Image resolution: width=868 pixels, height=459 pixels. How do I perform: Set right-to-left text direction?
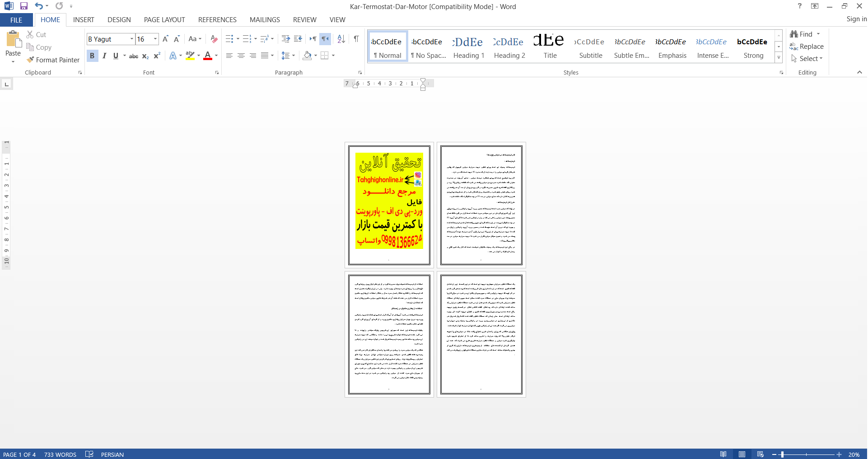pos(325,39)
